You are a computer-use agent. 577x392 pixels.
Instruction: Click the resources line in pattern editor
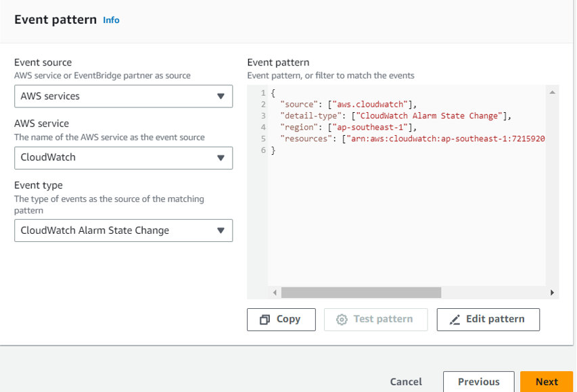[x=412, y=139]
